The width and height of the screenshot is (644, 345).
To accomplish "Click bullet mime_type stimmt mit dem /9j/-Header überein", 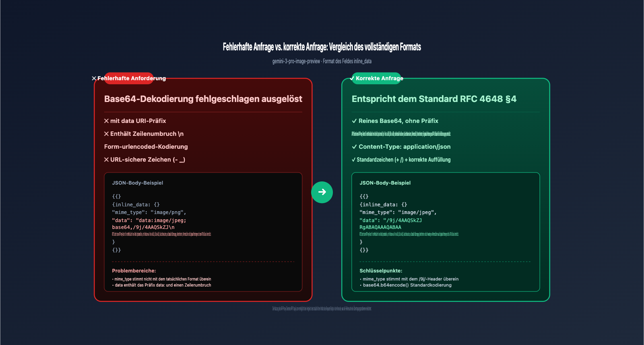I will pos(409,279).
